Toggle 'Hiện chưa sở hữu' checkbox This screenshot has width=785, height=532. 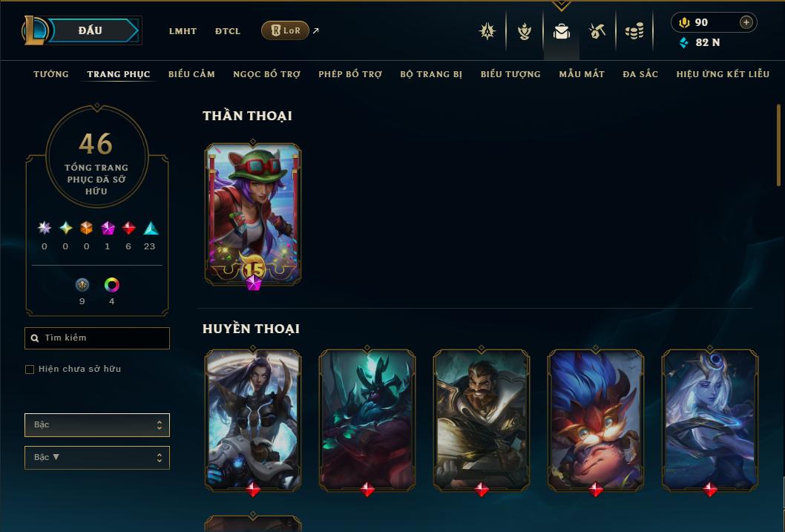30,370
